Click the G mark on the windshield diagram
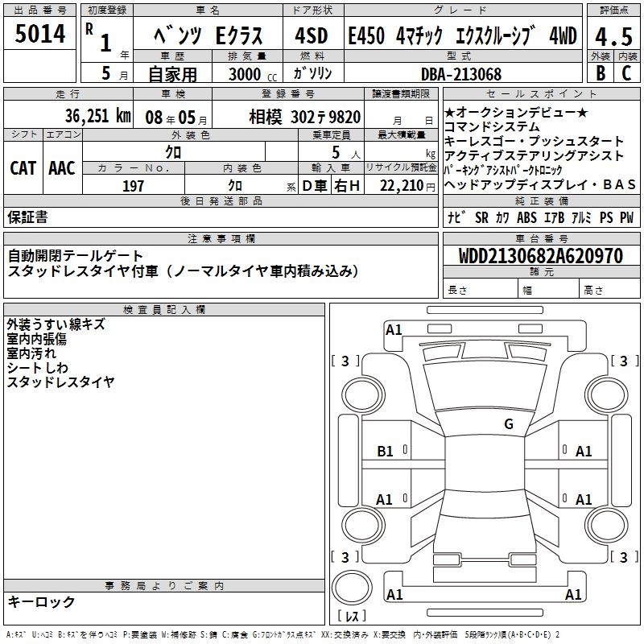The height and width of the screenshot is (644, 644). coord(509,424)
